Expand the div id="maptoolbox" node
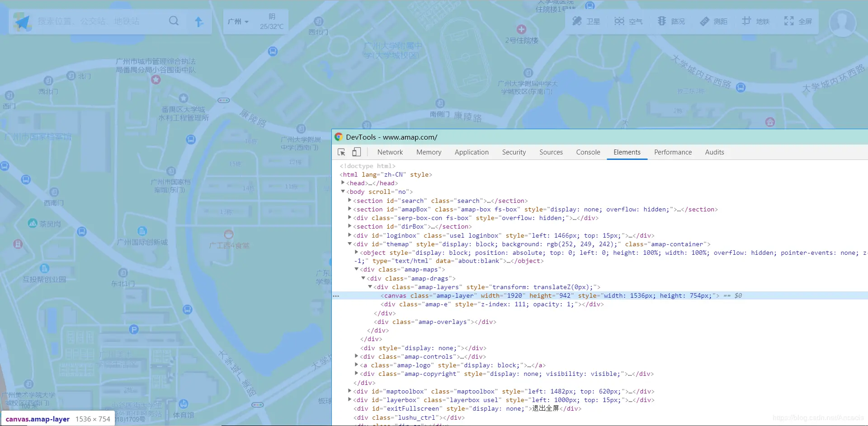This screenshot has height=426, width=868. pos(350,391)
